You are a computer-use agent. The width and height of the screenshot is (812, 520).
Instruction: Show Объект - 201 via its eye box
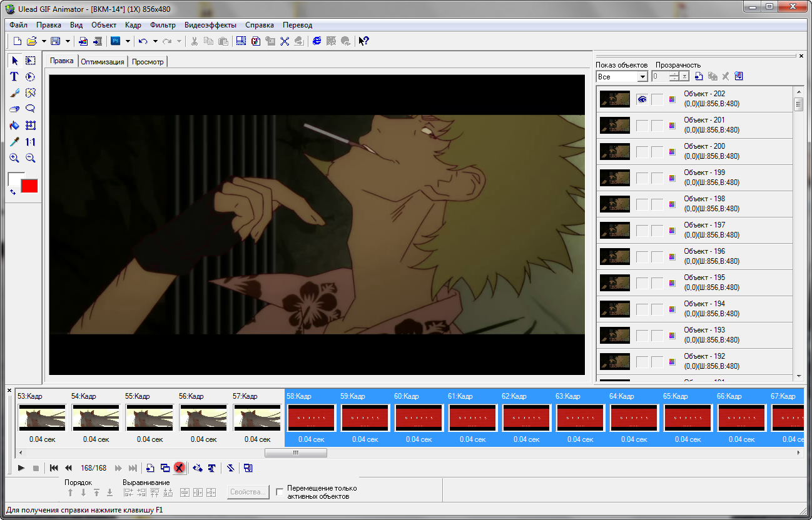coord(642,126)
